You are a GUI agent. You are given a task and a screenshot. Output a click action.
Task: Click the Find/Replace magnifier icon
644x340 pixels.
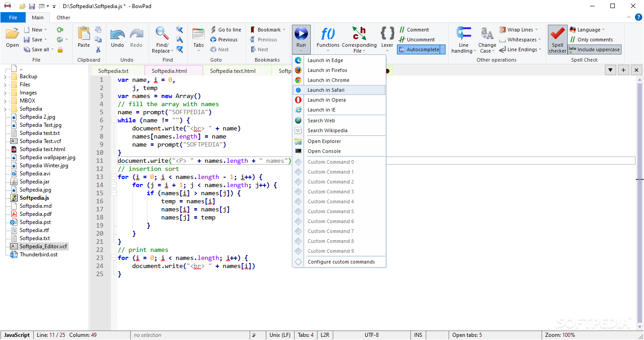(x=161, y=33)
